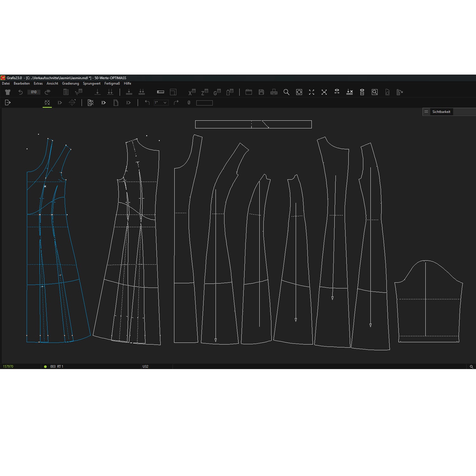This screenshot has height=476, width=476.
Task: Open the X value table icon
Action: pyautogui.click(x=192, y=92)
